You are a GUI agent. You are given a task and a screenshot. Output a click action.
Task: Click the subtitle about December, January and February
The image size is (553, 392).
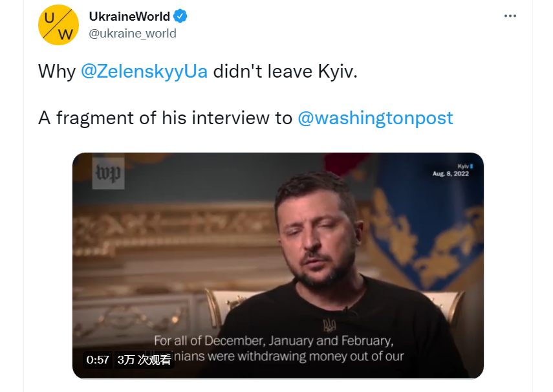click(x=274, y=341)
